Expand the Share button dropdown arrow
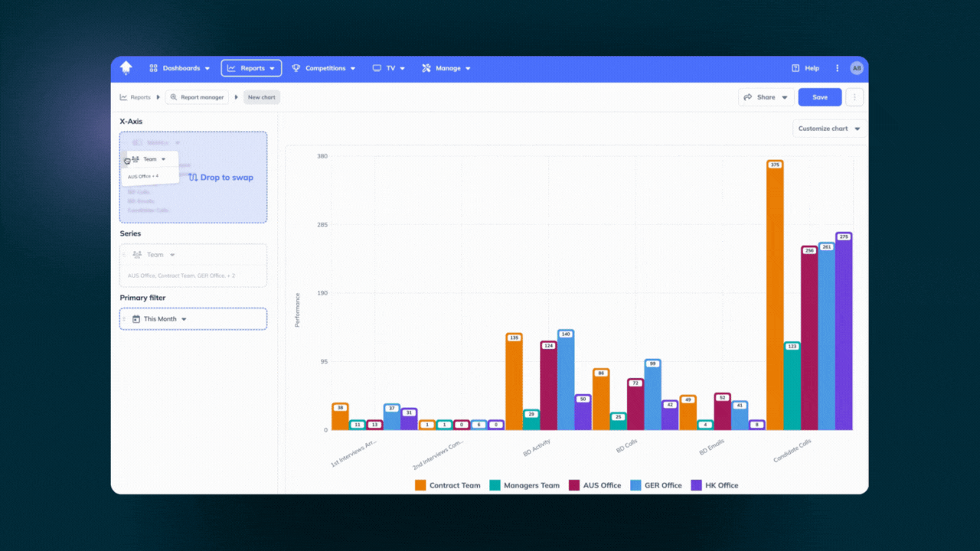This screenshot has width=980, height=551. tap(784, 97)
